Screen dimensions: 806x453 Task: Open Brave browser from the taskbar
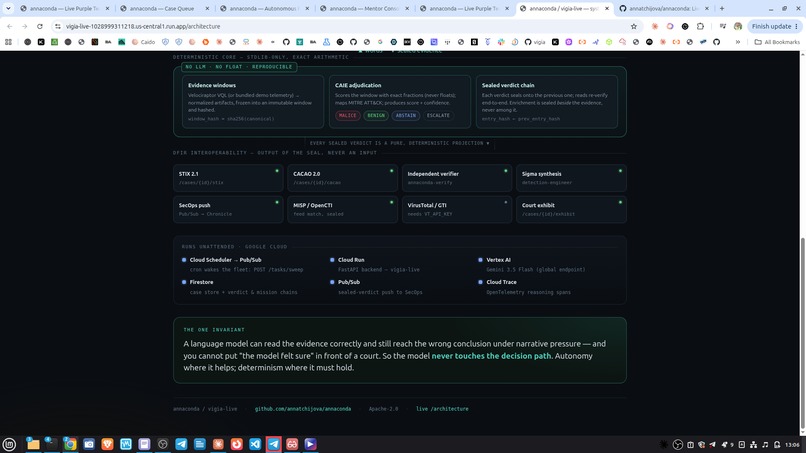(x=107, y=444)
